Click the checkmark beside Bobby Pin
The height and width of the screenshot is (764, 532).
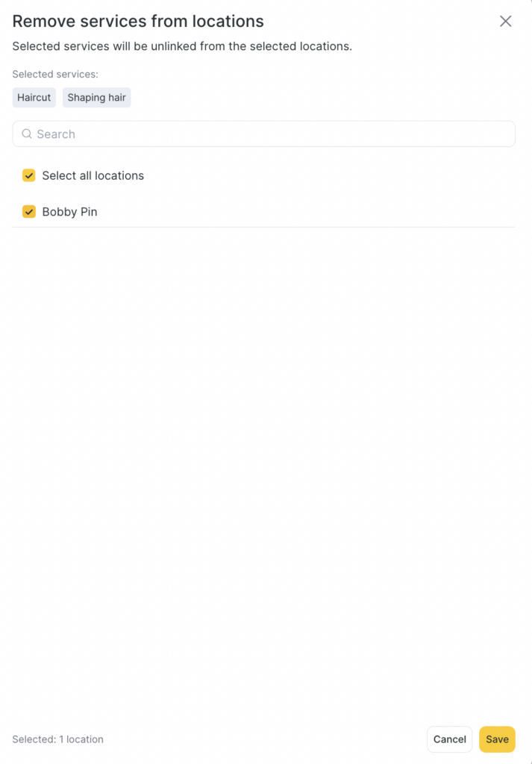pyautogui.click(x=29, y=212)
